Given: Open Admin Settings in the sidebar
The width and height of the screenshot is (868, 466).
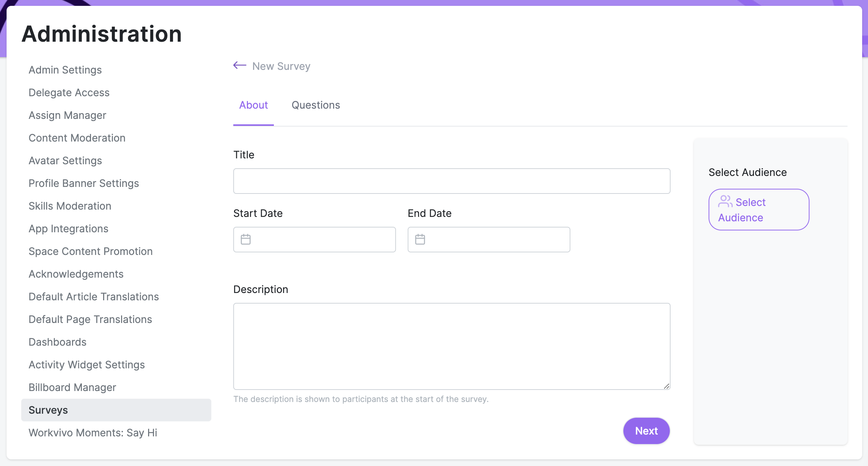Looking at the screenshot, I should click(65, 70).
